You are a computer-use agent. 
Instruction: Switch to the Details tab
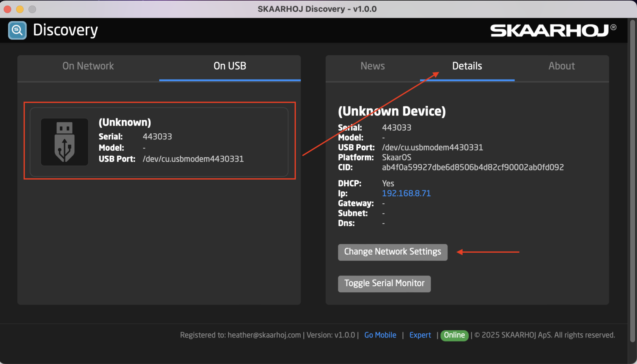[467, 66]
